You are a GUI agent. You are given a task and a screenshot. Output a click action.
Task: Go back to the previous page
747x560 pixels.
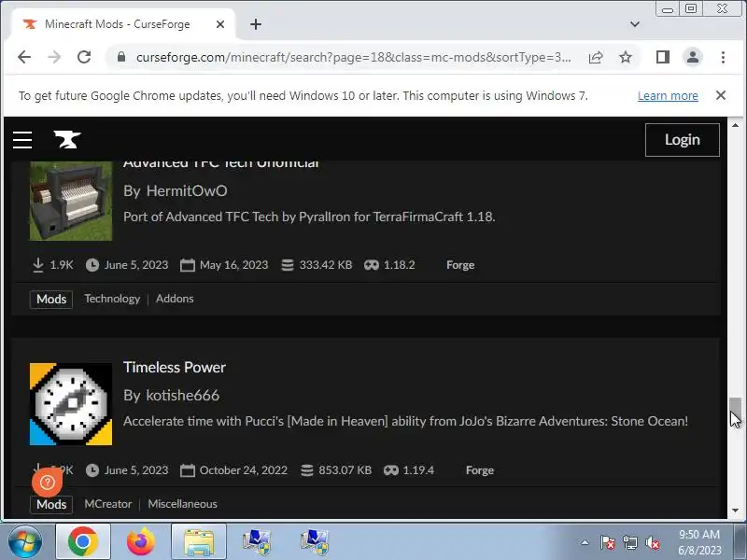24,57
